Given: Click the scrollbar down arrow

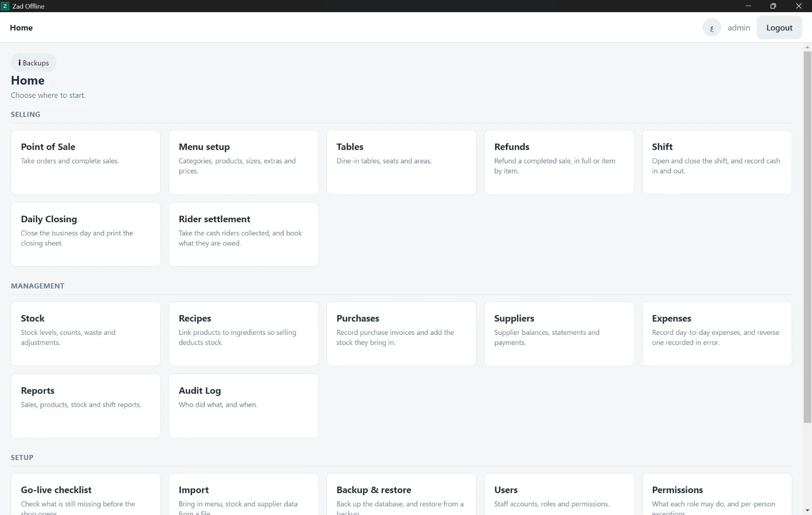Looking at the screenshot, I should click(807, 510).
